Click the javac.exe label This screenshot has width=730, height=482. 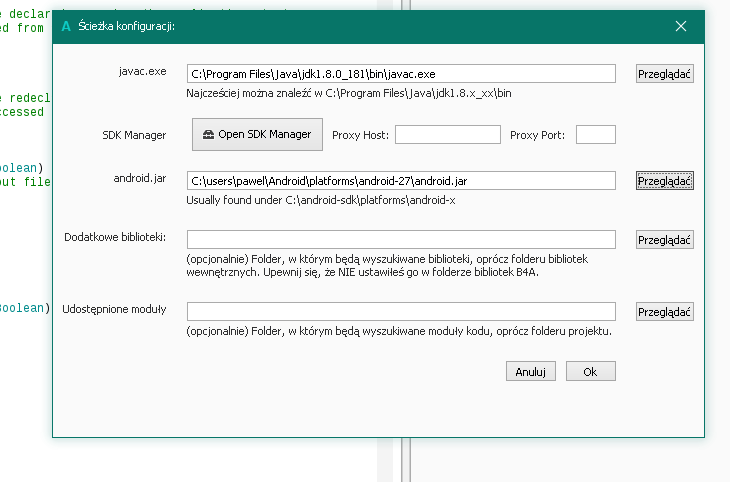(x=139, y=72)
